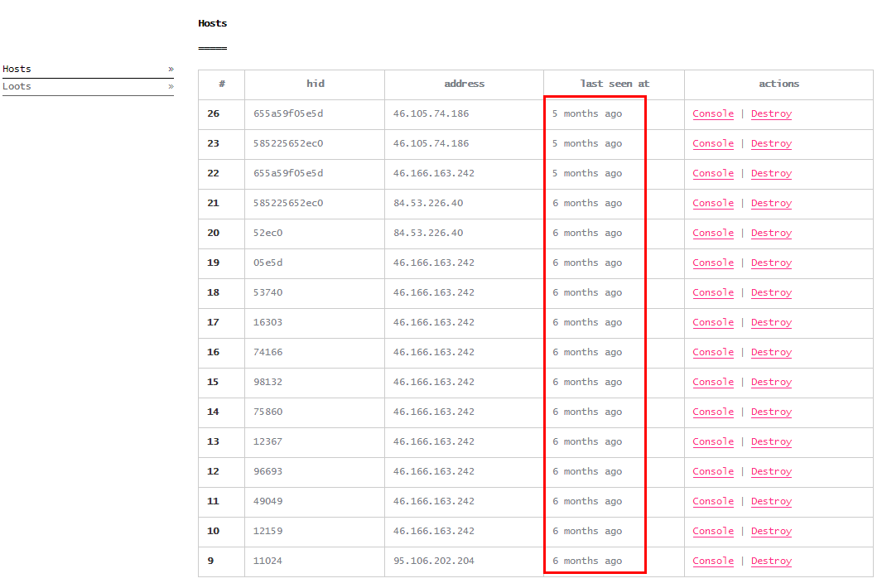Select hid 49049
This screenshot has height=588, width=882.
267,501
